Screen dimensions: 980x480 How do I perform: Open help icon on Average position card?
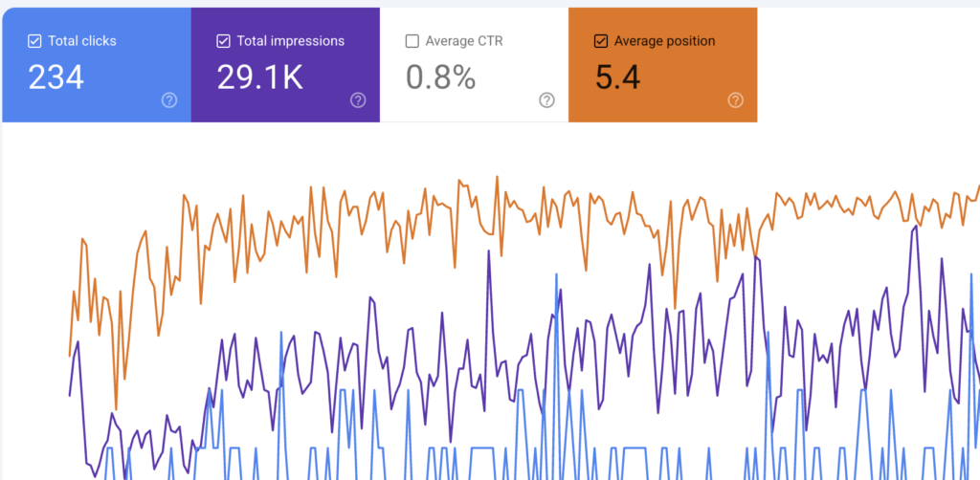[736, 99]
